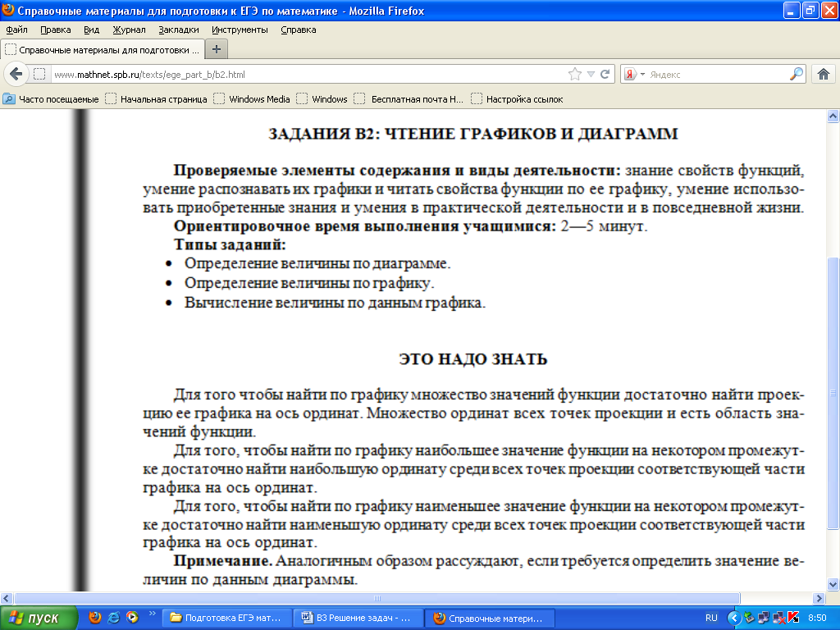
Task: Click the network connection tray icon with red X
Action: pos(778,618)
